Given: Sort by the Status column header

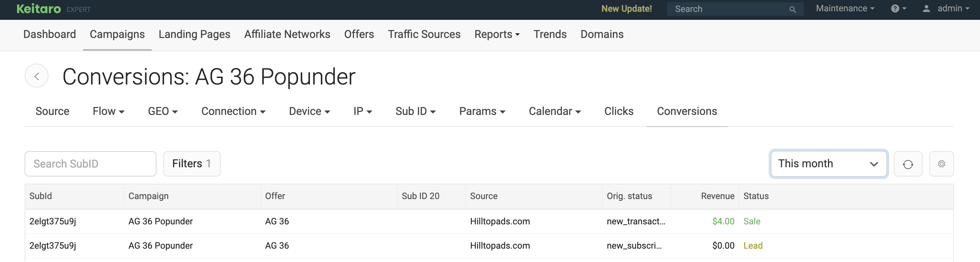Looking at the screenshot, I should (756, 196).
